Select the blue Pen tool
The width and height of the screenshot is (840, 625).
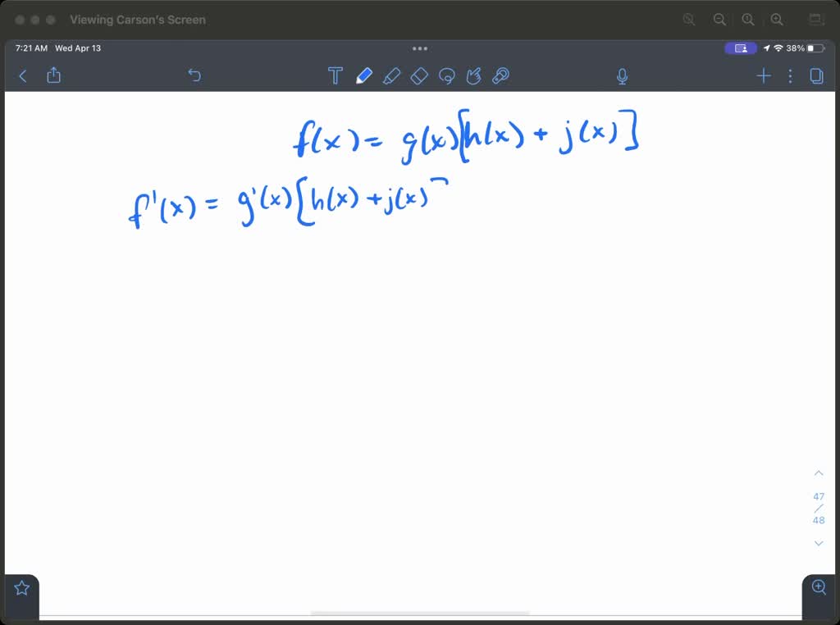pos(364,75)
